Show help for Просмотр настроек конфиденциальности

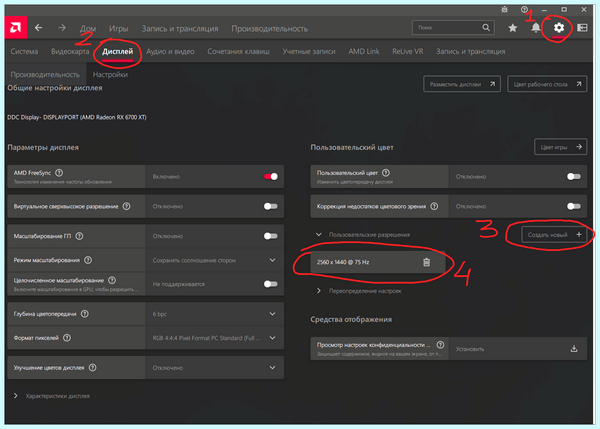click(x=440, y=345)
